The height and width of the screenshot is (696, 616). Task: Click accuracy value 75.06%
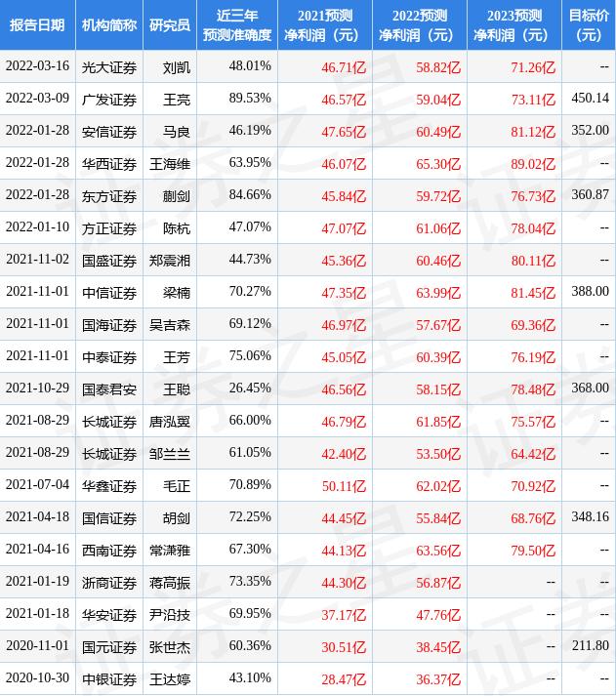250,356
